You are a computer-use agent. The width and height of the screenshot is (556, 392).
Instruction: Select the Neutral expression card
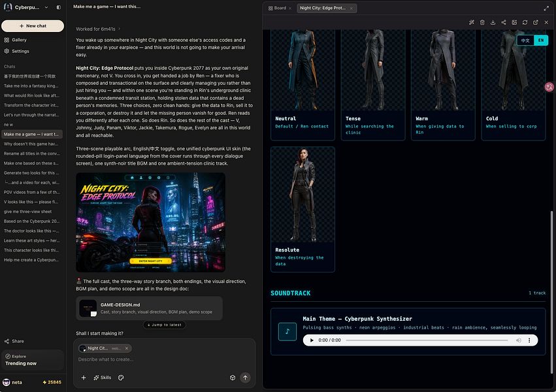[303, 85]
